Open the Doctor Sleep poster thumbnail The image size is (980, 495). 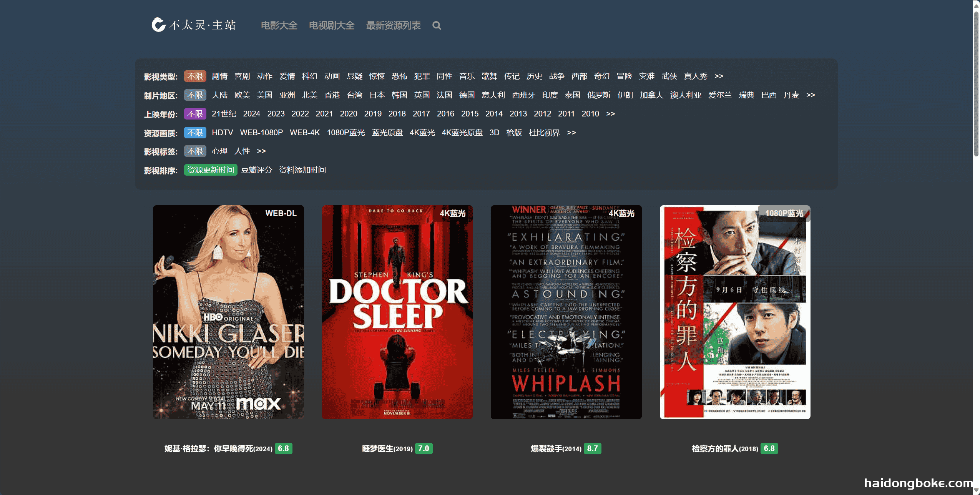point(397,312)
